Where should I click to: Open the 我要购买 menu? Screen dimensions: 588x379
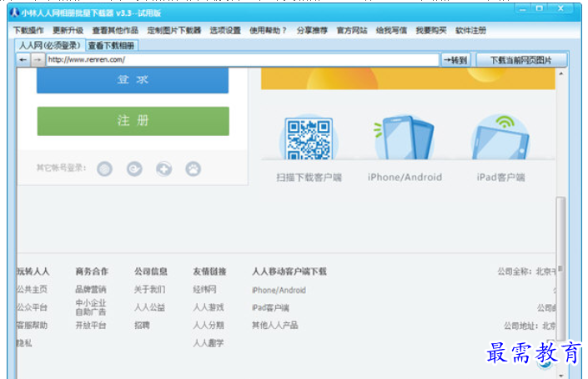[x=431, y=30]
